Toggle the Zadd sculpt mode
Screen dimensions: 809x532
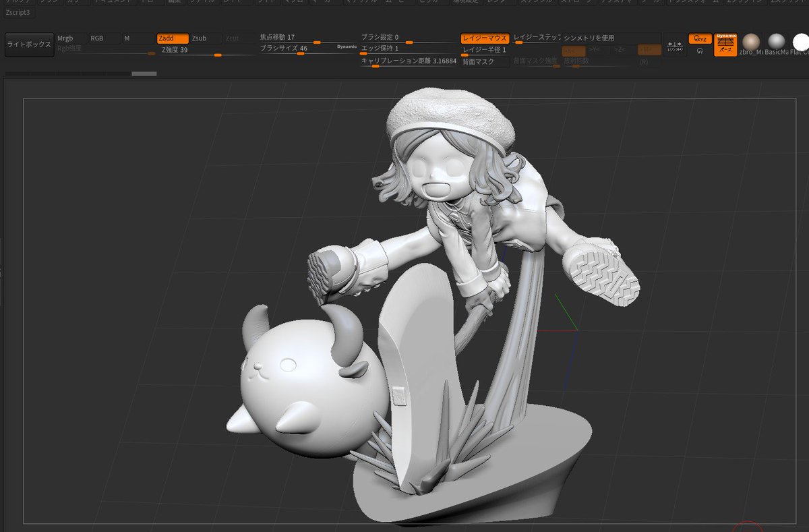click(x=173, y=38)
